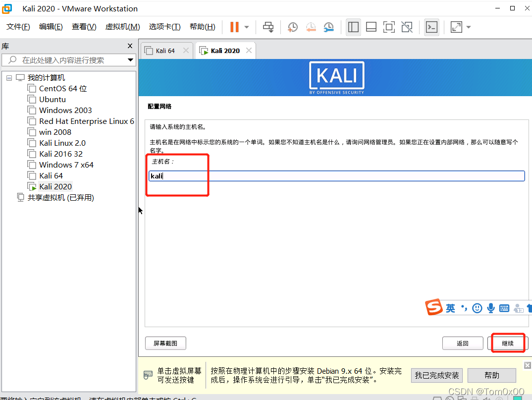Image resolution: width=532 pixels, height=400 pixels.
Task: Click the Sogou voice input microphone
Action: coord(490,308)
